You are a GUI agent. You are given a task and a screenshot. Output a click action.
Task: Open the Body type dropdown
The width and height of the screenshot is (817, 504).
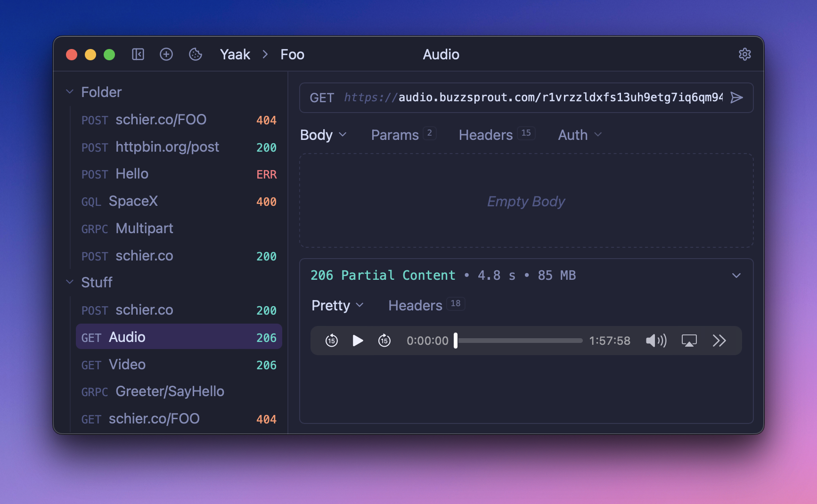pyautogui.click(x=324, y=135)
